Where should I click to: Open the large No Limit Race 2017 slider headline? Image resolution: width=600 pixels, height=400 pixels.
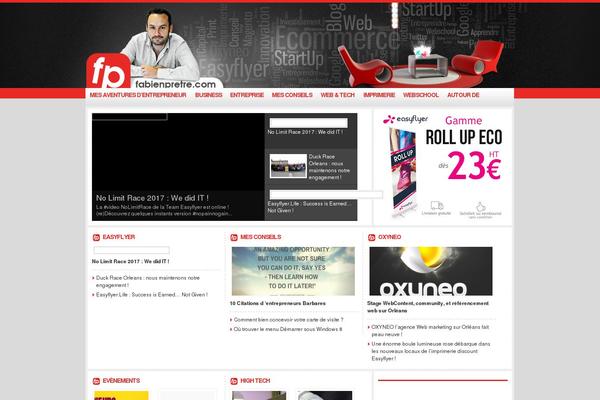tap(152, 198)
